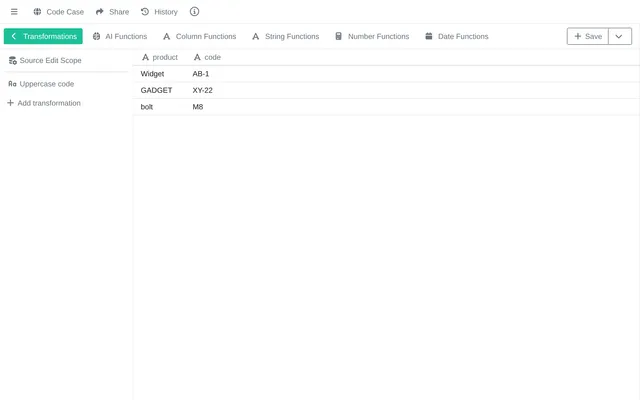This screenshot has height=400, width=640.
Task: Click the product column header text
Action: pos(165,58)
